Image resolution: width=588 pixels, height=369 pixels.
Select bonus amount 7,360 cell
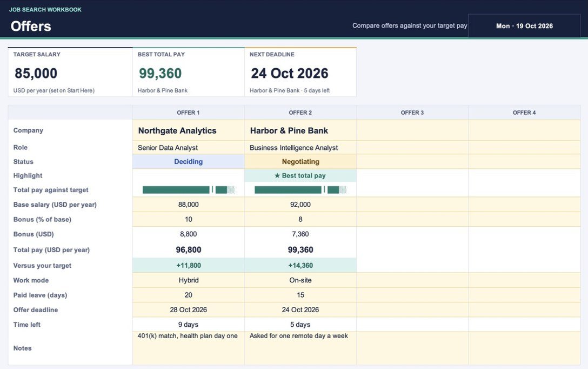(x=300, y=234)
